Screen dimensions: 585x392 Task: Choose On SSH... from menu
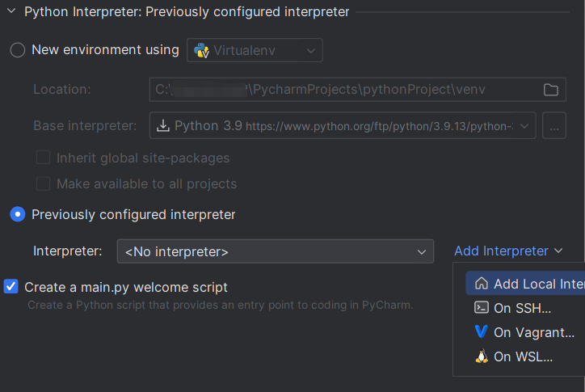tap(522, 308)
